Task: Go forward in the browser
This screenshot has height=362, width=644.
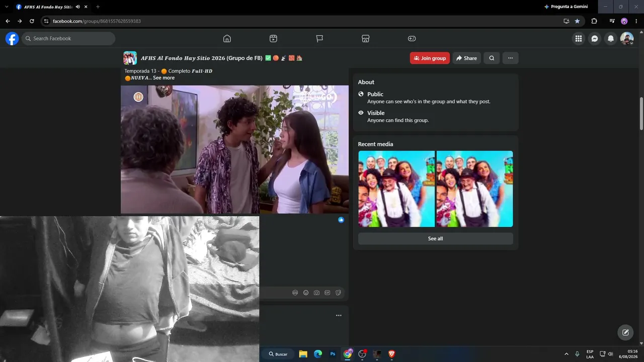Action: (x=20, y=21)
